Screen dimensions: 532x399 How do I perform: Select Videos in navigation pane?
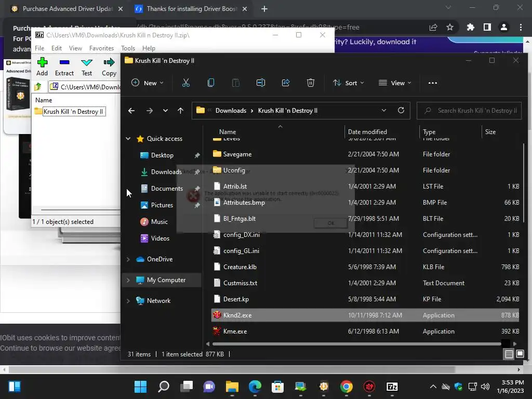(160, 238)
